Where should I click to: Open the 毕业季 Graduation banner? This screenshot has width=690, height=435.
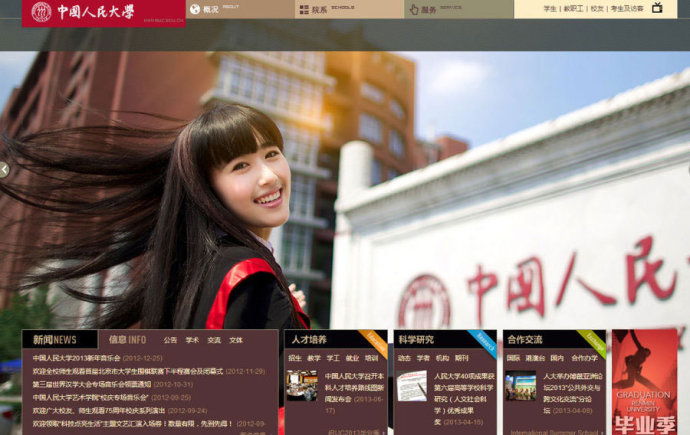644,382
